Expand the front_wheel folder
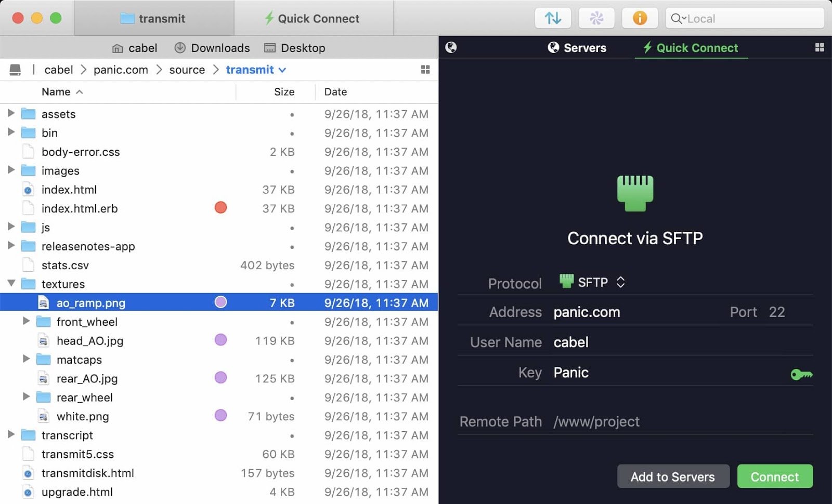This screenshot has height=504, width=832. [27, 322]
